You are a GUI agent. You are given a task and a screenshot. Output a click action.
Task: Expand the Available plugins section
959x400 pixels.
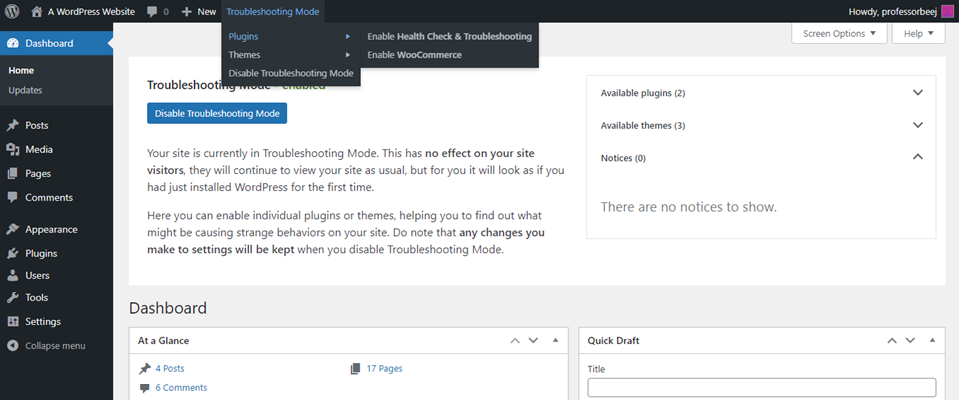[917, 93]
